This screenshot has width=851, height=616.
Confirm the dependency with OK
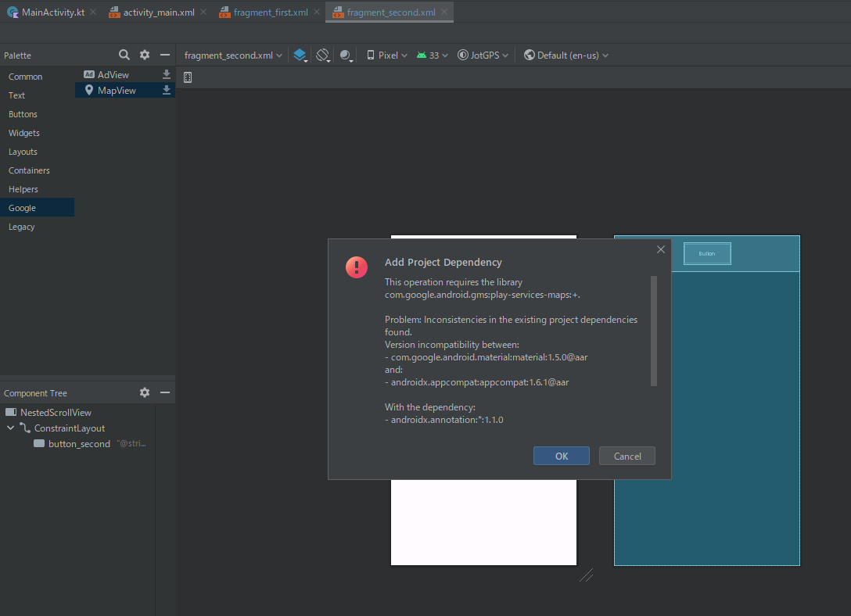(561, 456)
